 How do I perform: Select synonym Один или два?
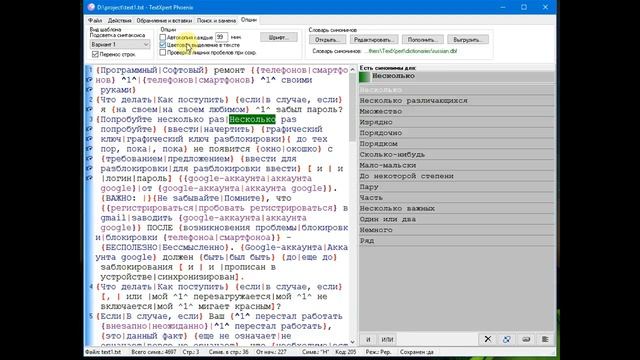tap(457, 219)
